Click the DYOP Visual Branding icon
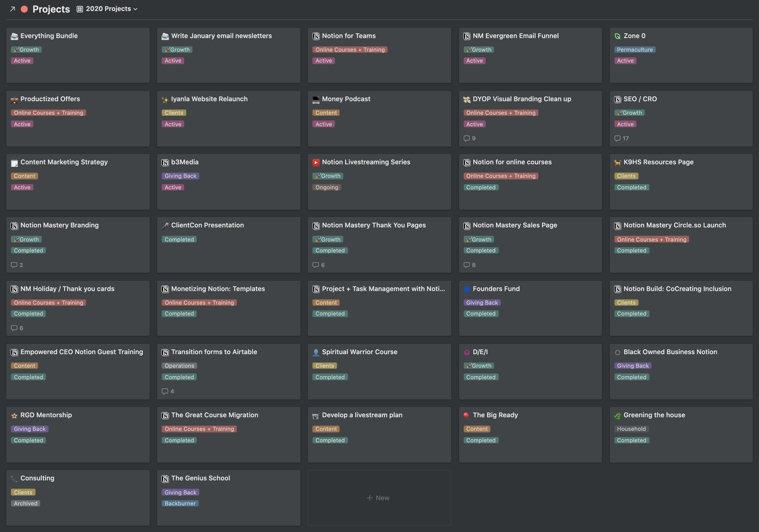Image resolution: width=759 pixels, height=532 pixels. [x=467, y=99]
